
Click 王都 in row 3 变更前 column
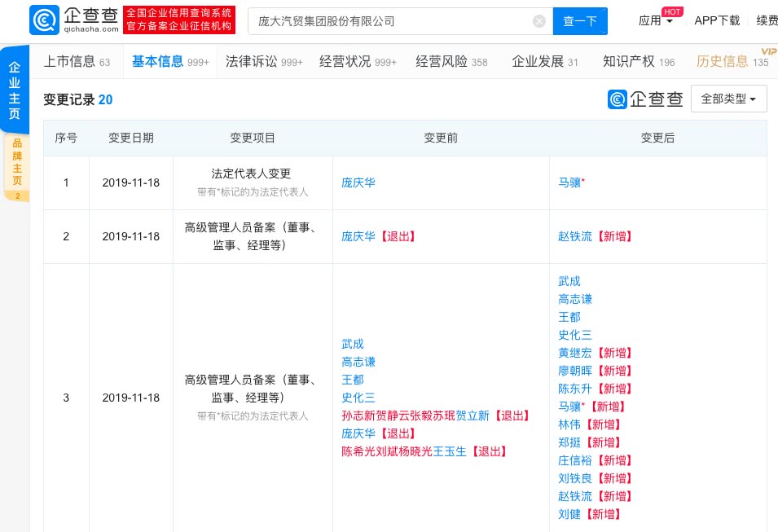point(353,380)
